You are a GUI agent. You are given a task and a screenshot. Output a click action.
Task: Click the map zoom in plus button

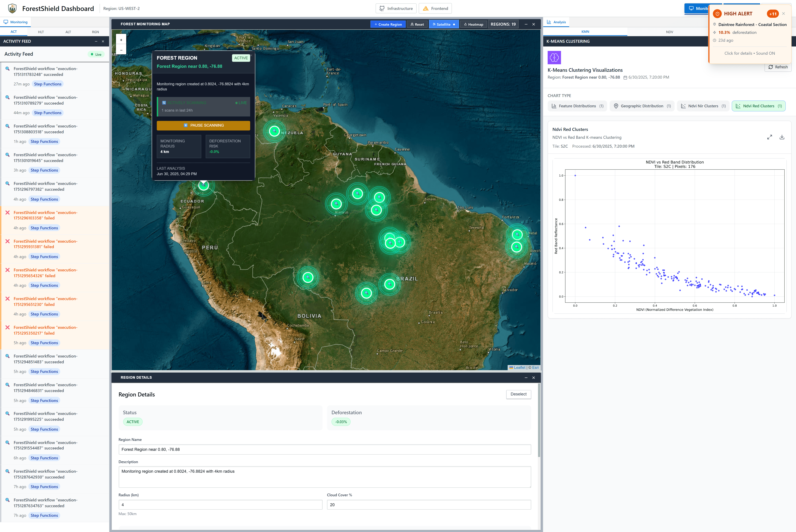click(121, 40)
